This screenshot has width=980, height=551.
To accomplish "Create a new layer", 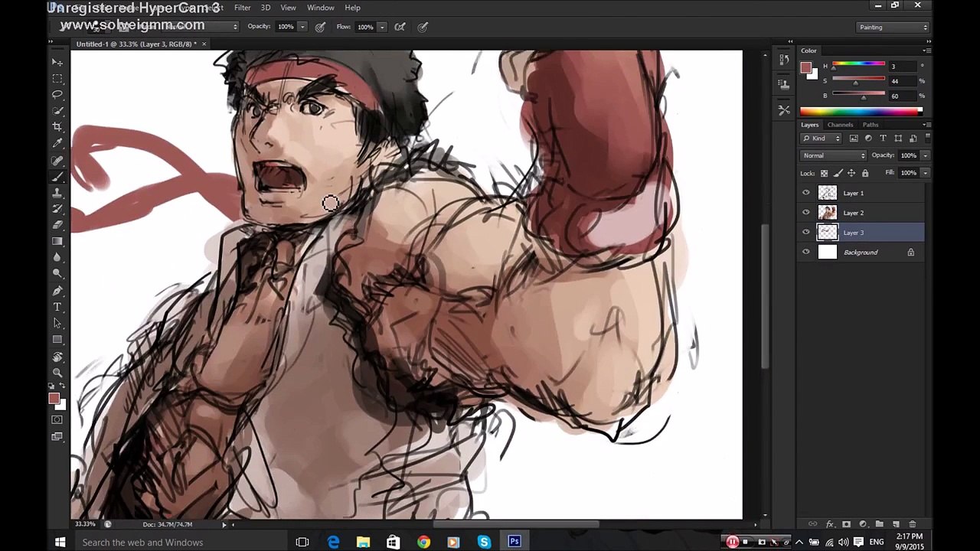I will (x=896, y=524).
